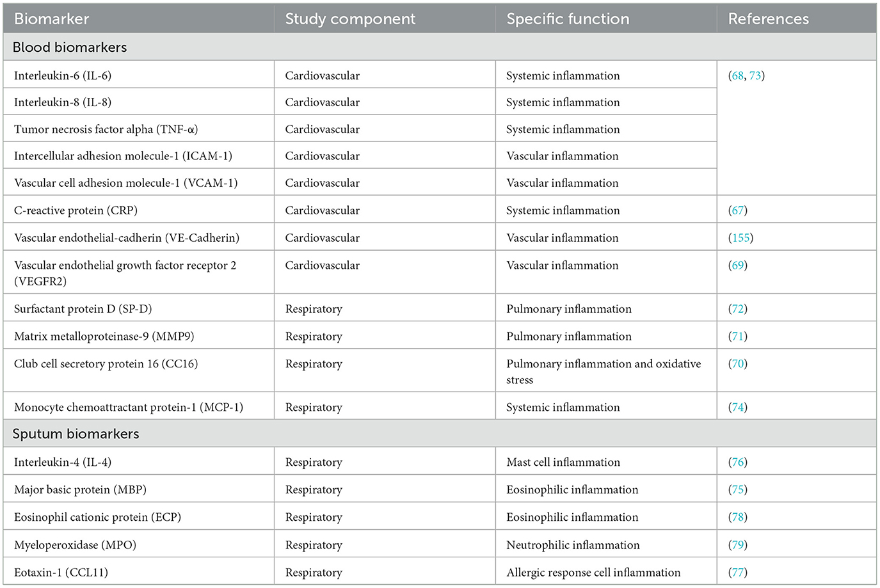Image resolution: width=880 pixels, height=588 pixels.
Task: Click Eosinophilic inflammation in the ECP row
Action: tap(572, 518)
